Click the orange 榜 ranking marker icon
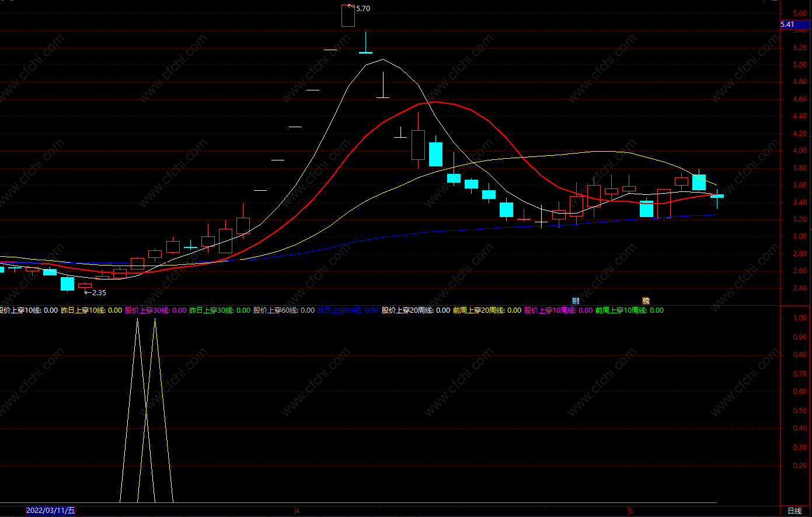Image resolution: width=812 pixels, height=517 pixels. tap(646, 301)
